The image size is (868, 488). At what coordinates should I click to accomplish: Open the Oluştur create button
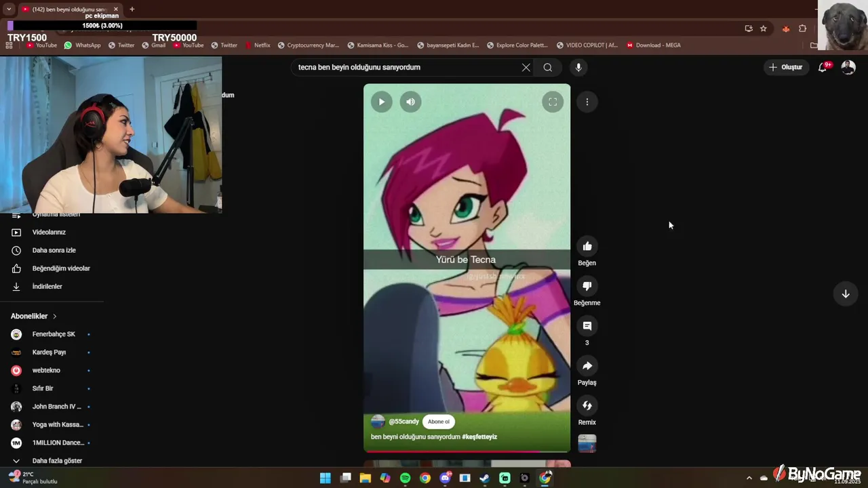(x=785, y=67)
